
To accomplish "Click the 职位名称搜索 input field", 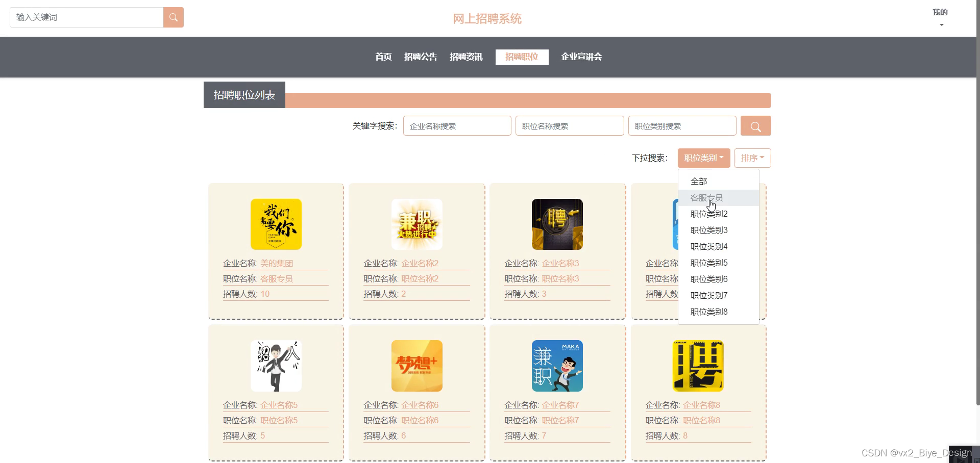I will pyautogui.click(x=570, y=126).
